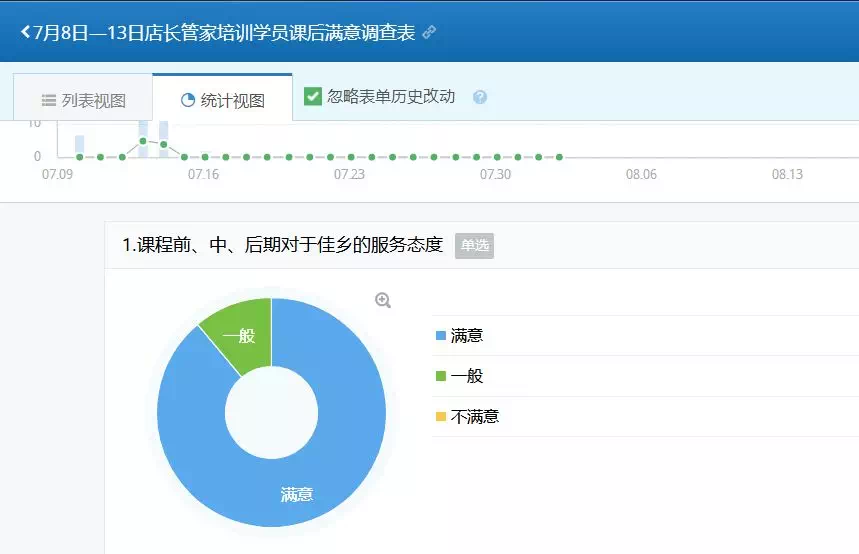Click the yellow 不满意 legend swatch

[x=441, y=417]
